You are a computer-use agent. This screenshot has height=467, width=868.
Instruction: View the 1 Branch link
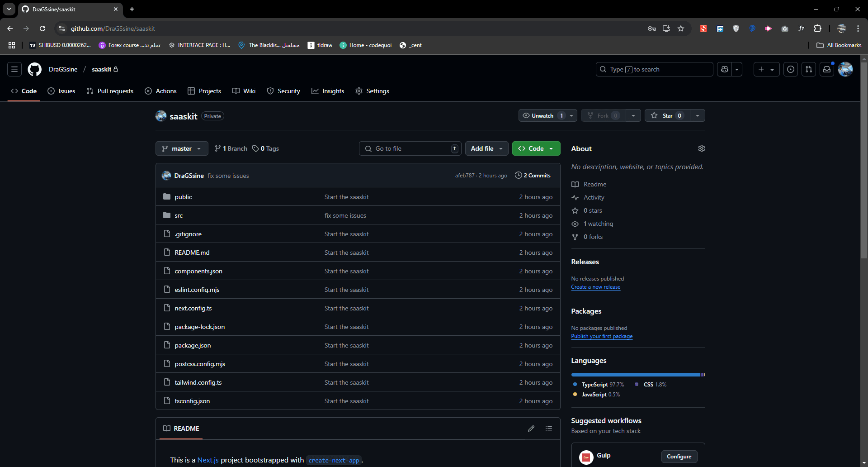(x=231, y=148)
